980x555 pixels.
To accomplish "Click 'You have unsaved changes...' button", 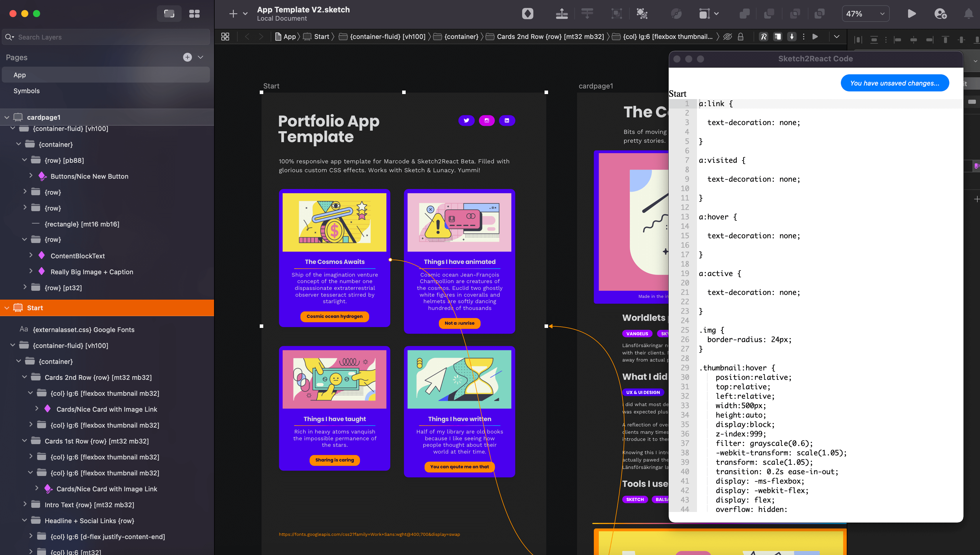I will click(x=894, y=83).
